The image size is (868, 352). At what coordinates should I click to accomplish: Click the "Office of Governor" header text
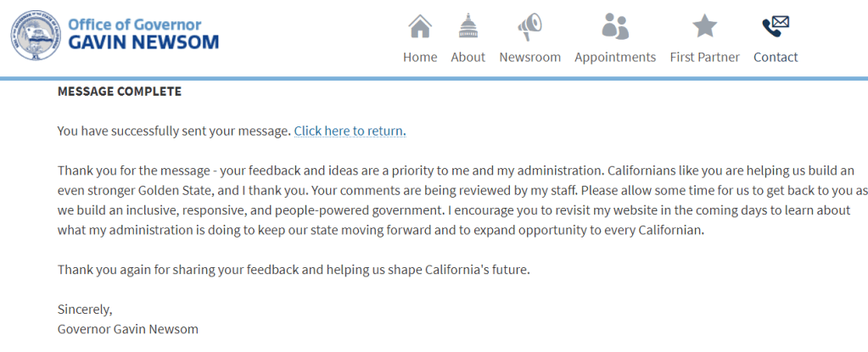[134, 24]
